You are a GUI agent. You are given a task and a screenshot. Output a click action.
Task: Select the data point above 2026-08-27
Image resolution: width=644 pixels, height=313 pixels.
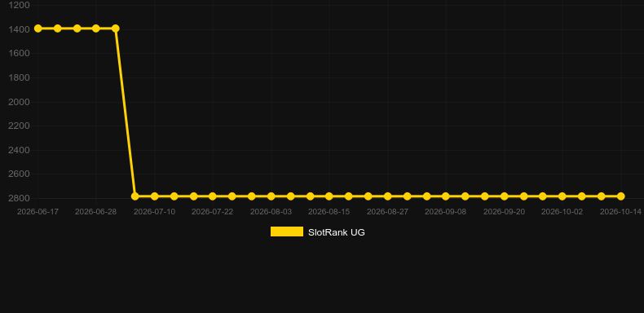pyautogui.click(x=388, y=196)
